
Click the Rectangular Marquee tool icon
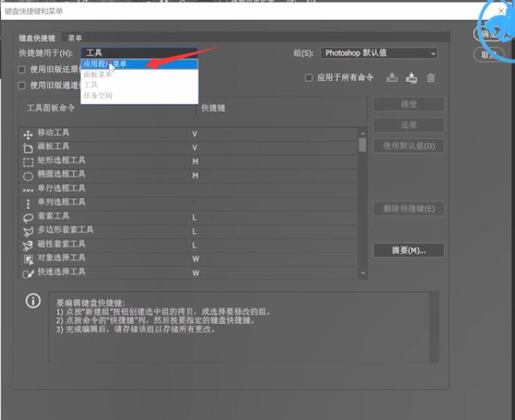tap(29, 162)
